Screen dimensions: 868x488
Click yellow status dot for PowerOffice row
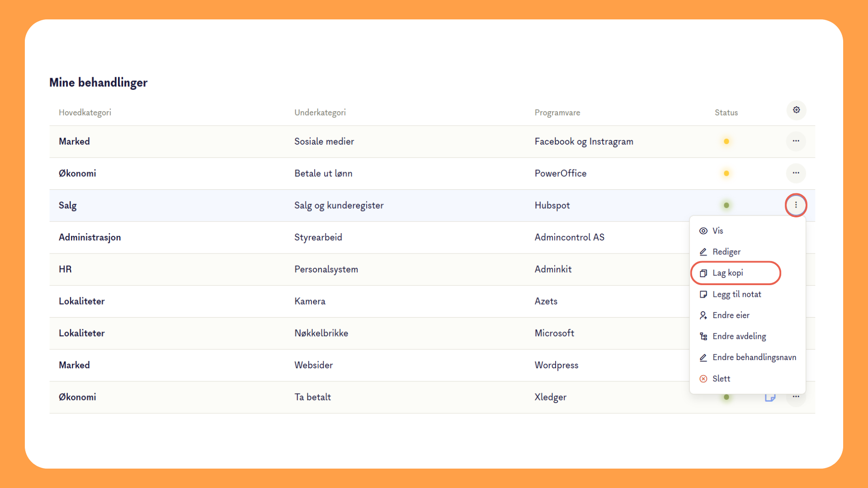(726, 174)
